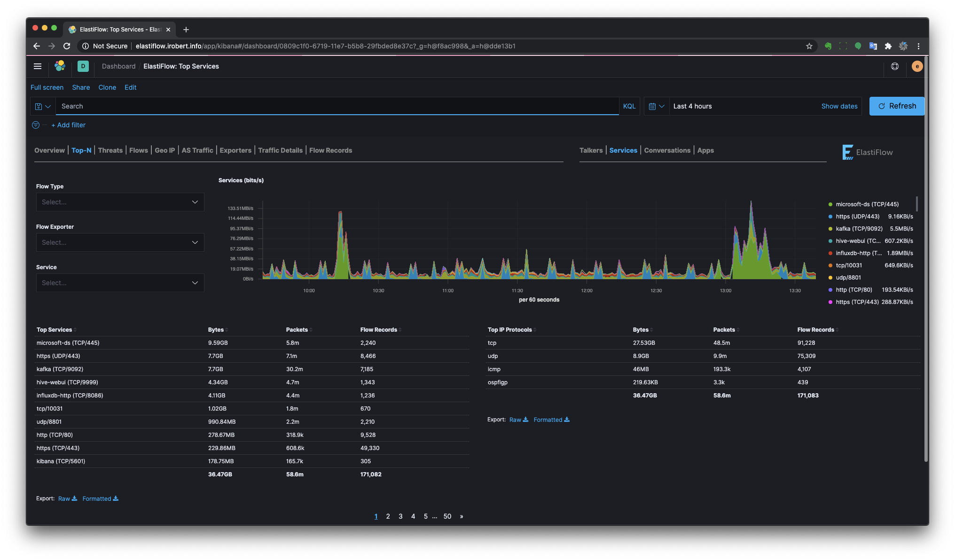Click microsoft-ds (TCP/445) legend color dot

pyautogui.click(x=830, y=204)
